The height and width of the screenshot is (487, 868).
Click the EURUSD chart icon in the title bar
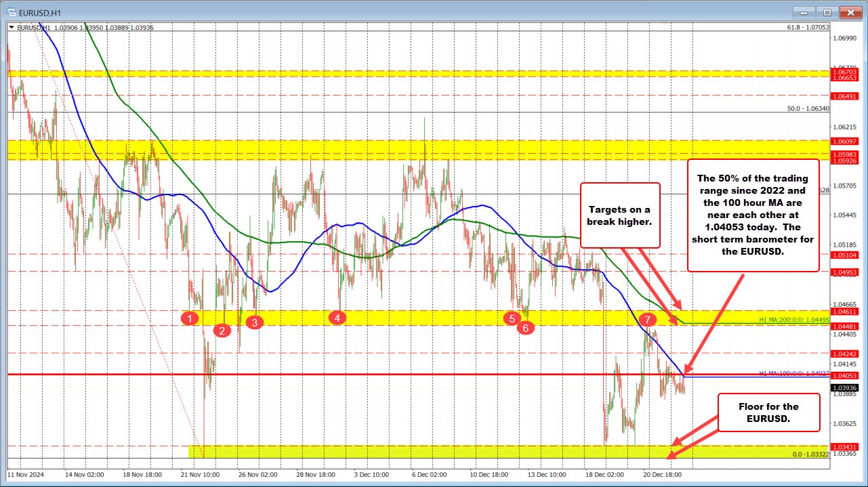[10, 12]
